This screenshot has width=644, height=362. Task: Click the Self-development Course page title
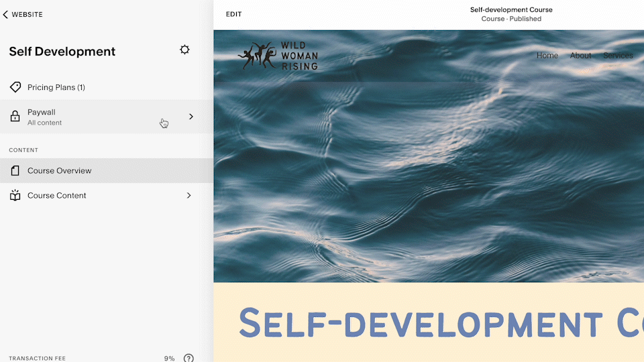pos(511,9)
